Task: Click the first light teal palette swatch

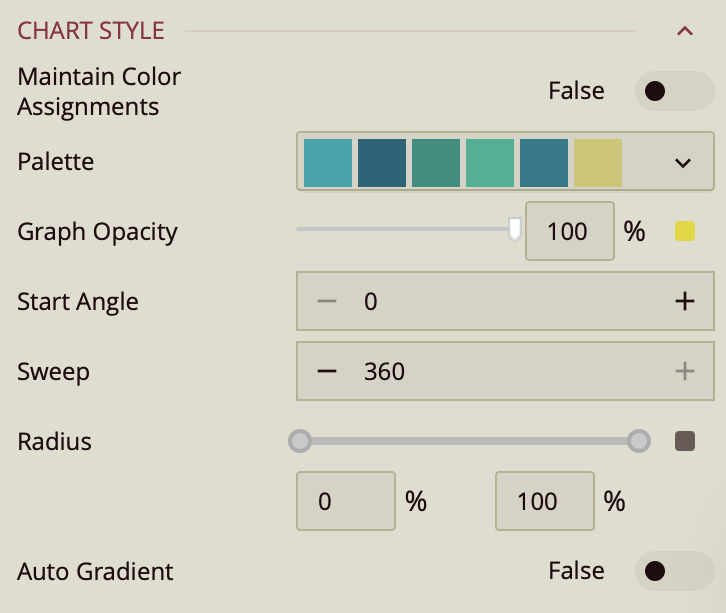Action: (x=328, y=163)
